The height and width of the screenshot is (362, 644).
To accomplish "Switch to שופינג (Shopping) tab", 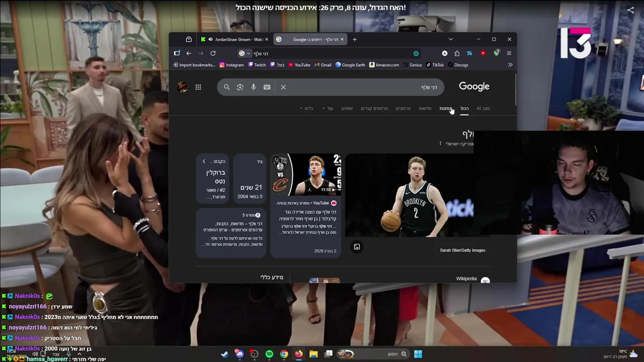I will tap(347, 108).
